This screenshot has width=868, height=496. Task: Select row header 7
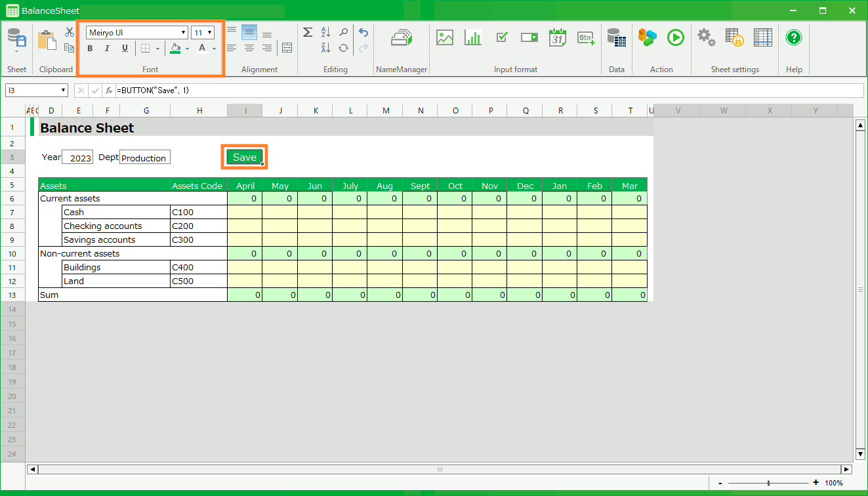[x=12, y=213]
